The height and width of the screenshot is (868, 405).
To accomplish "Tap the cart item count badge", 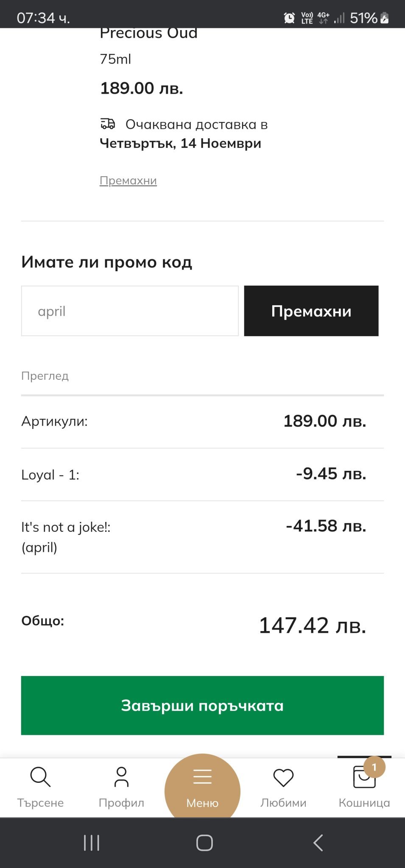I will tap(374, 767).
